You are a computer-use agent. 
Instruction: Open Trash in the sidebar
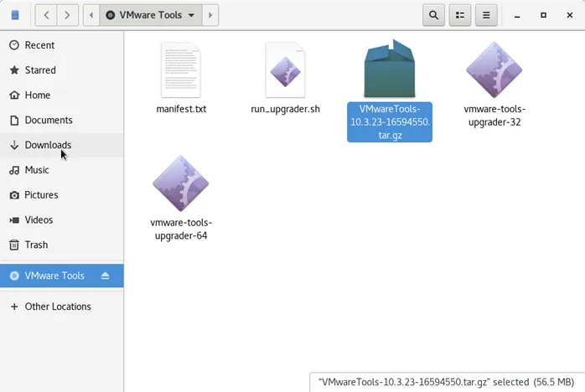61,245
